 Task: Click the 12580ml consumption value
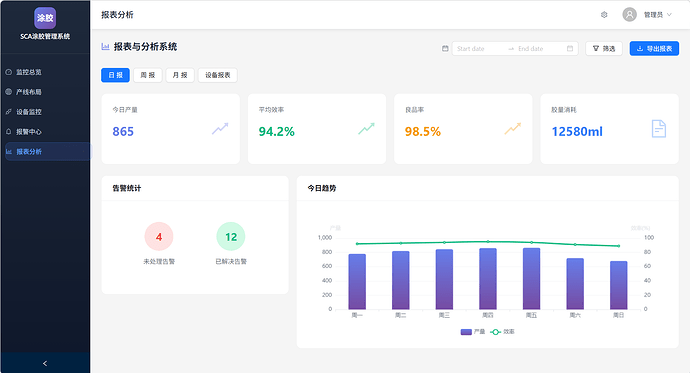(x=577, y=132)
